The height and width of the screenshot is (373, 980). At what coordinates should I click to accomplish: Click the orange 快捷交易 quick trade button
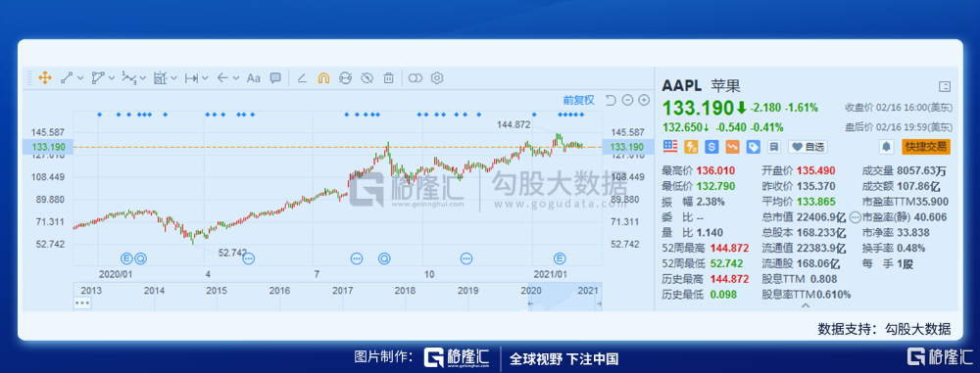pyautogui.click(x=926, y=147)
